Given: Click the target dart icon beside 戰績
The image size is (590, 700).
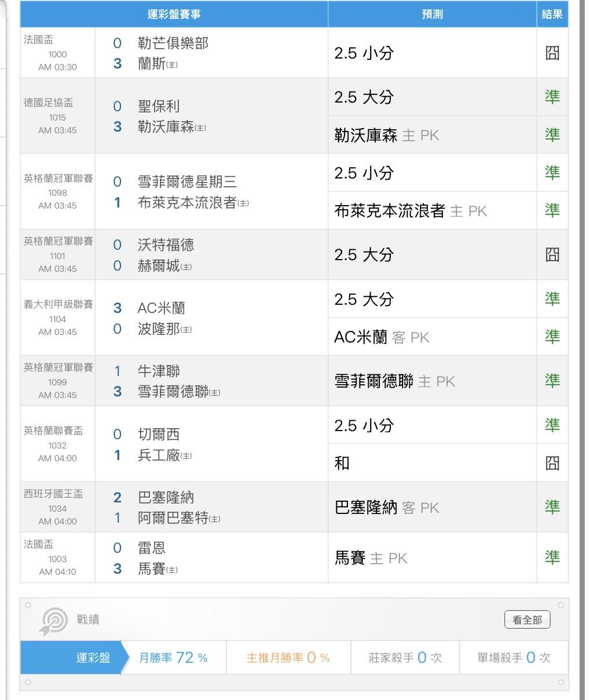Looking at the screenshot, I should click(51, 621).
